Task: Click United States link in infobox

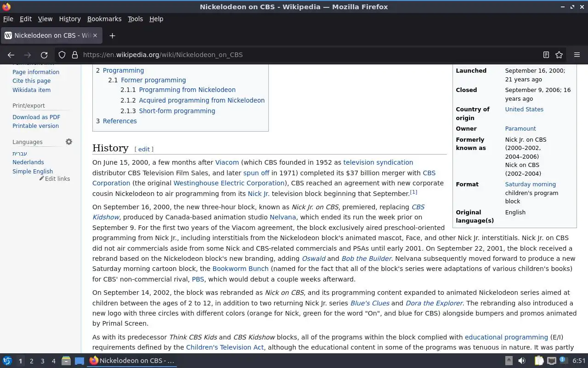Action: coord(524,109)
